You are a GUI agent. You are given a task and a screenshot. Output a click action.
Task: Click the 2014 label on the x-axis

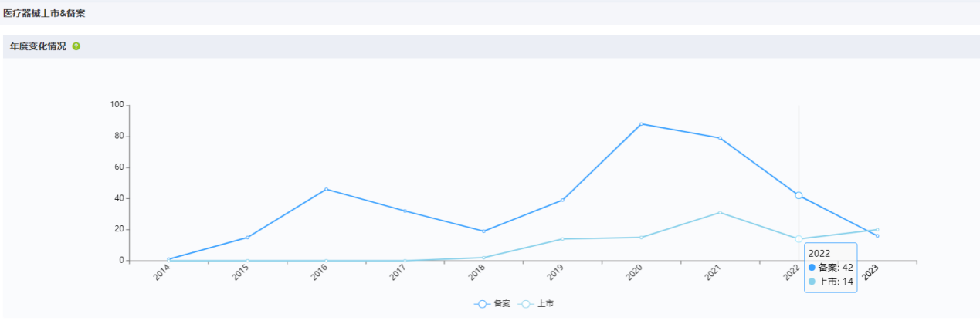coord(162,273)
